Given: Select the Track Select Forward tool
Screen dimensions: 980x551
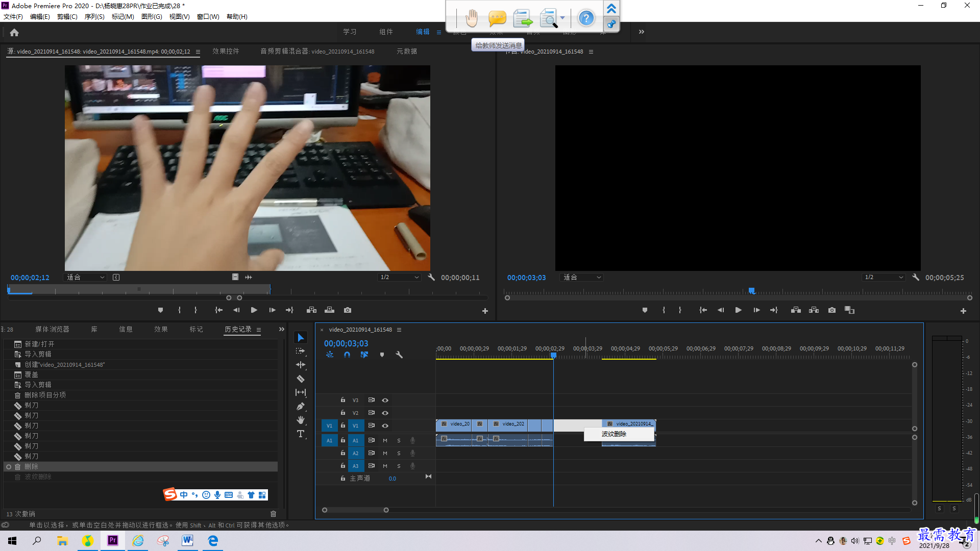Looking at the screenshot, I should coord(301,351).
